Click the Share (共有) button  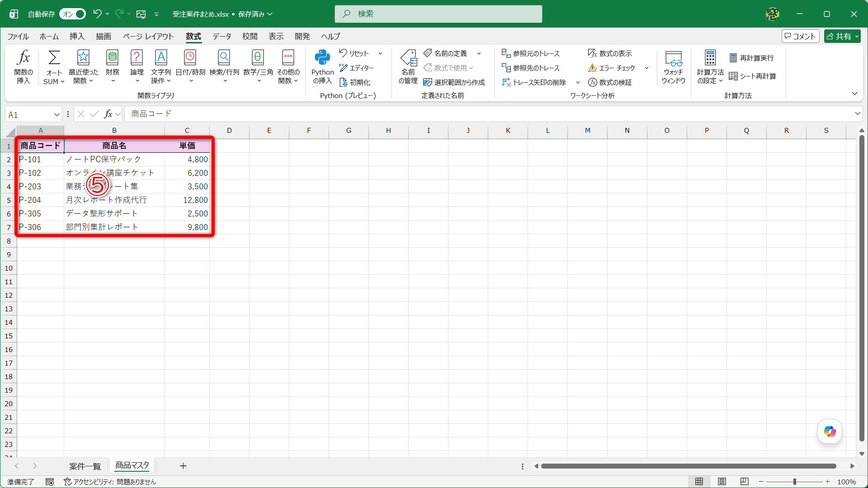[x=842, y=37]
